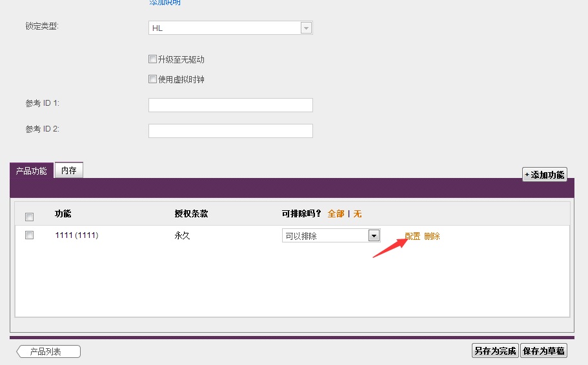Check the box for feature 1111
588x365 pixels.
(29, 235)
